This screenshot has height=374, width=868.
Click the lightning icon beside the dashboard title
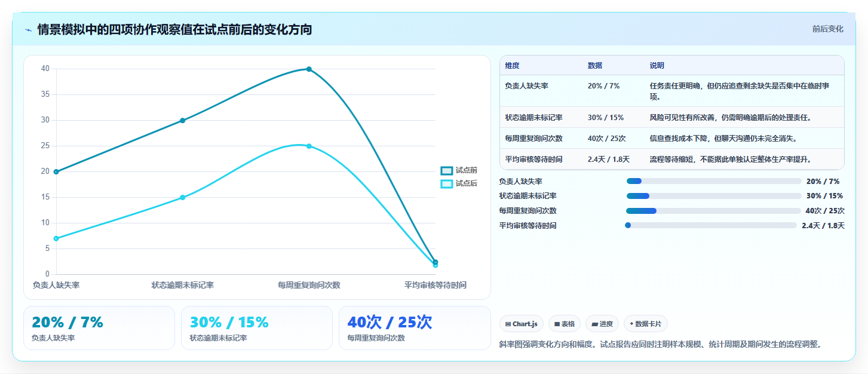(28, 30)
